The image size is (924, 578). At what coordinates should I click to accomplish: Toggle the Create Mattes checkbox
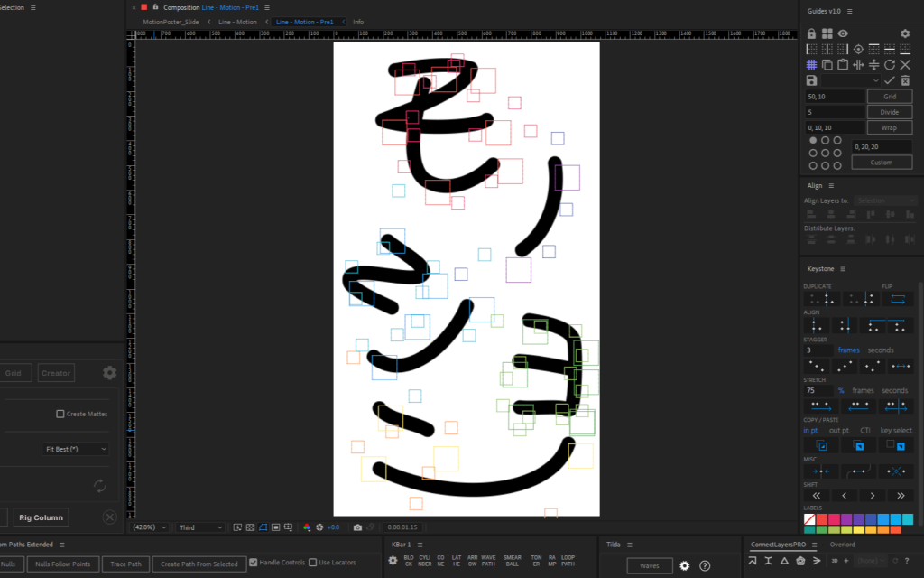60,414
